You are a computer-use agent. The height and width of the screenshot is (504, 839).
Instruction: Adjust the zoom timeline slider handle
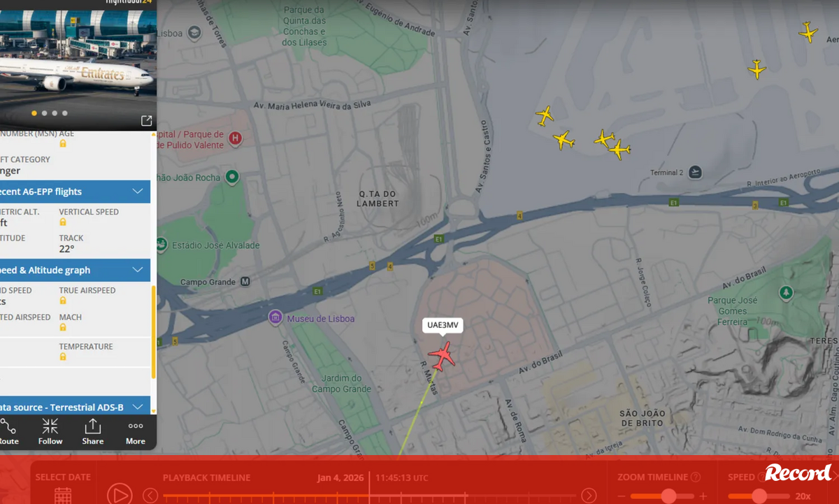click(668, 496)
